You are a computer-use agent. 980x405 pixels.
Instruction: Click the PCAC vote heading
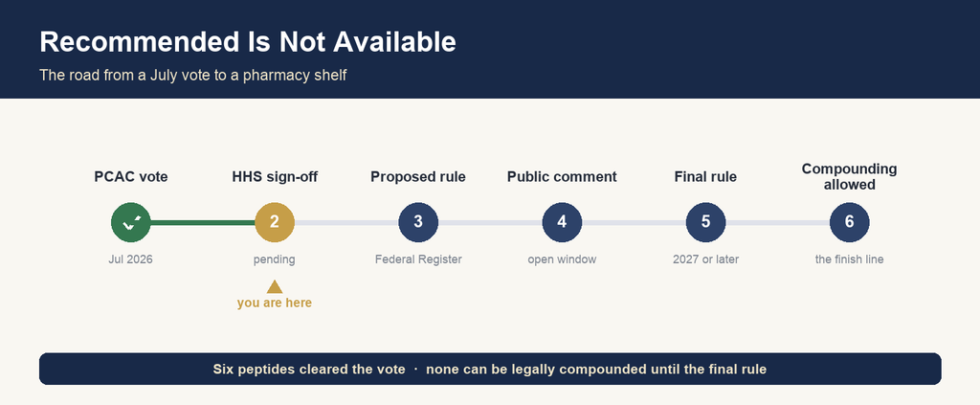(x=130, y=177)
